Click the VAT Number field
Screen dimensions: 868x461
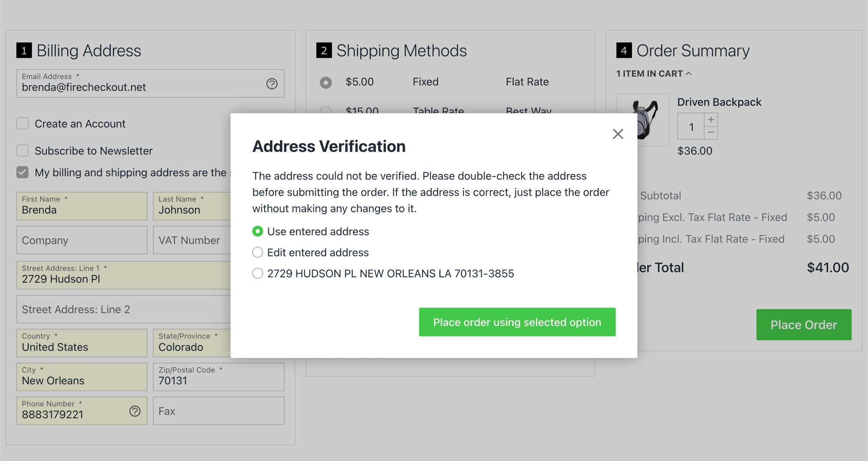(192, 240)
